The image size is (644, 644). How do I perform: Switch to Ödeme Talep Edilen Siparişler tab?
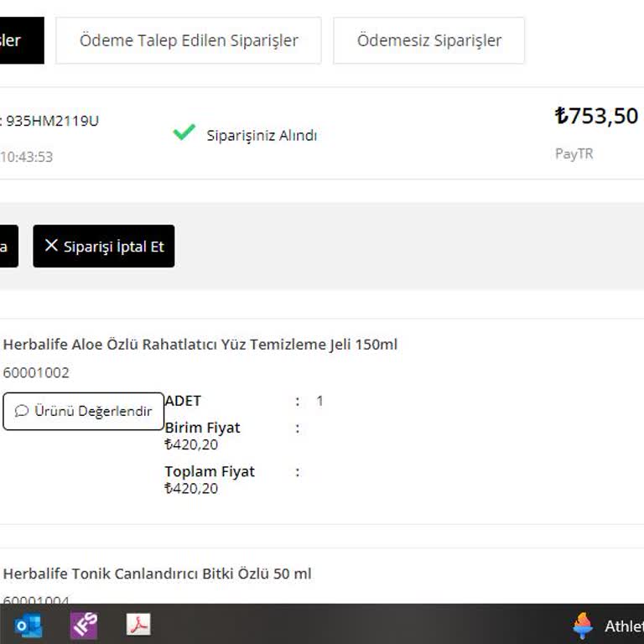189,40
